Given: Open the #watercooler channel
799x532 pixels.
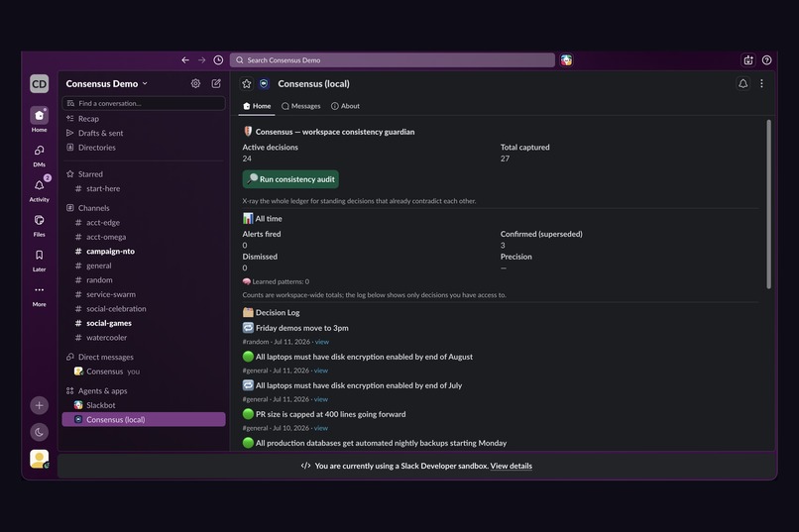Looking at the screenshot, I should pyautogui.click(x=143, y=338).
